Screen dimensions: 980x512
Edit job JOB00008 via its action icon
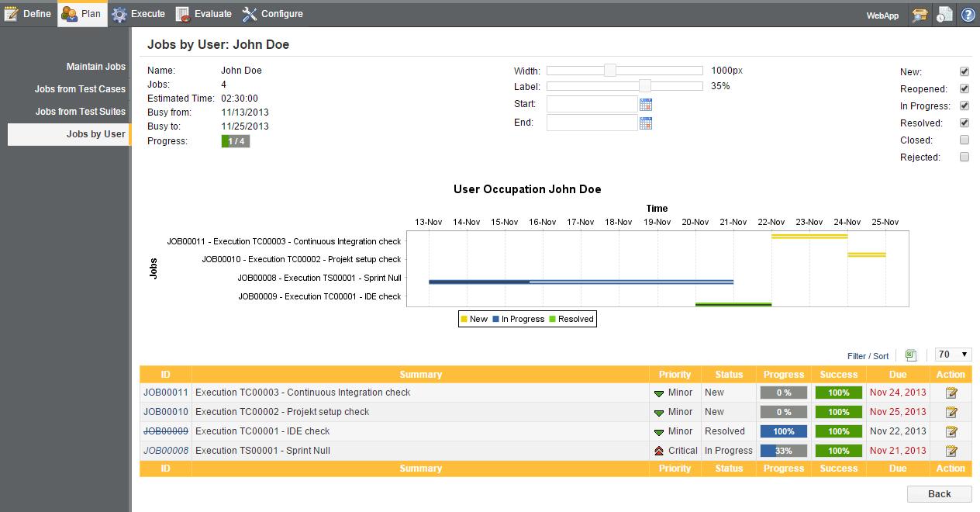click(x=951, y=451)
